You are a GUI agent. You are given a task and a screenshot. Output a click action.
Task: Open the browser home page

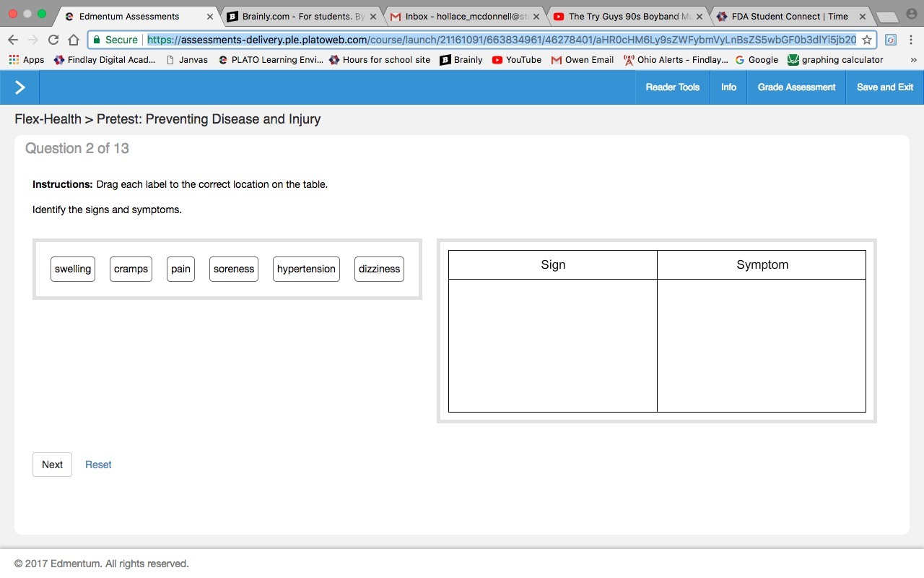point(74,40)
